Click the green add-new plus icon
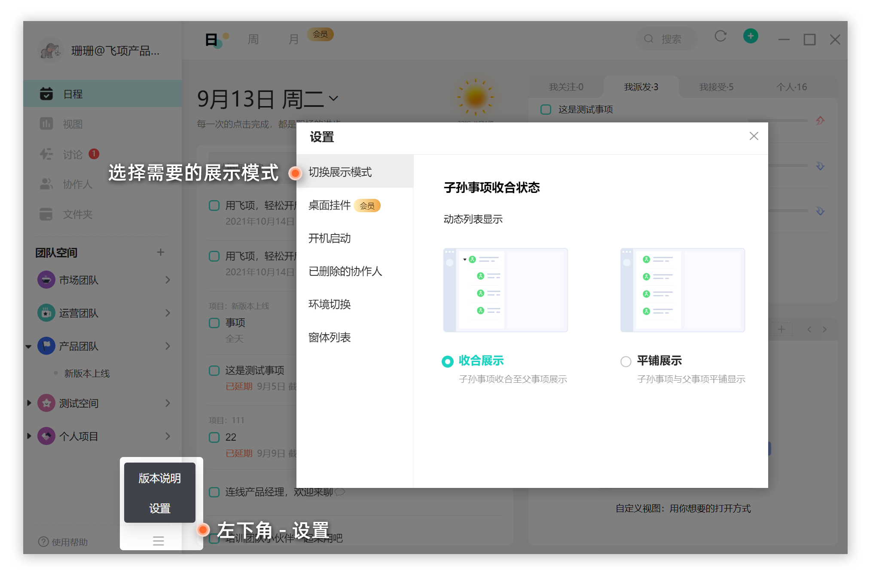Viewport: 876px width, 588px height. click(751, 36)
